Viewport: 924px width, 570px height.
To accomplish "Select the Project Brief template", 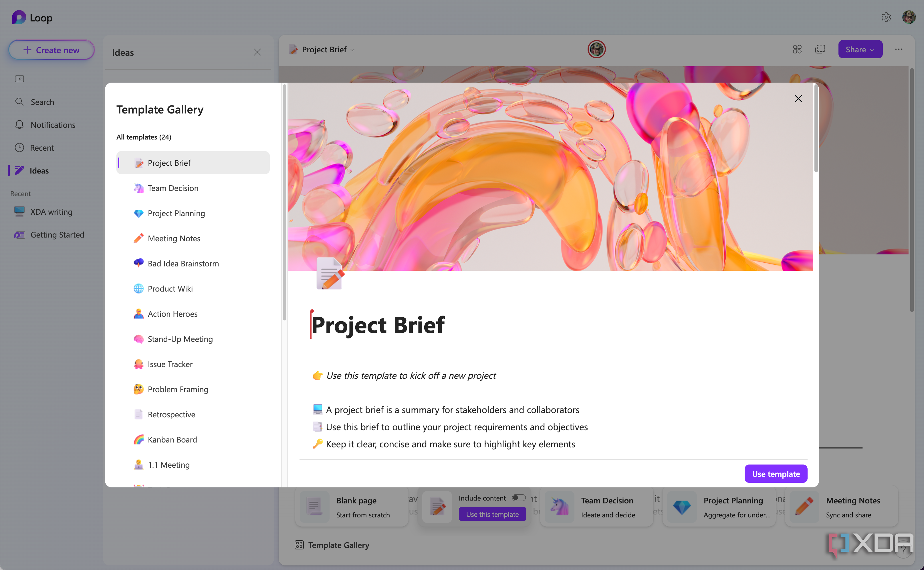I will tap(193, 162).
